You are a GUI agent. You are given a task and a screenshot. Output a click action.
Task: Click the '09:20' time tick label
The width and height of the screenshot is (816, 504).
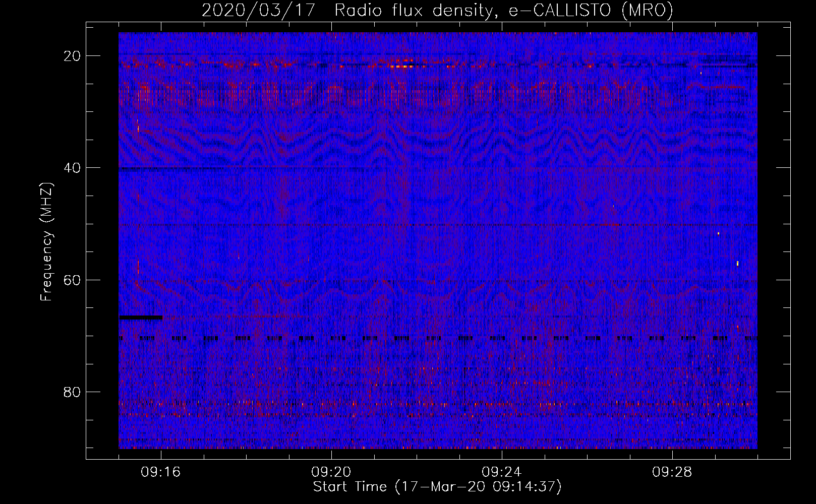(331, 472)
